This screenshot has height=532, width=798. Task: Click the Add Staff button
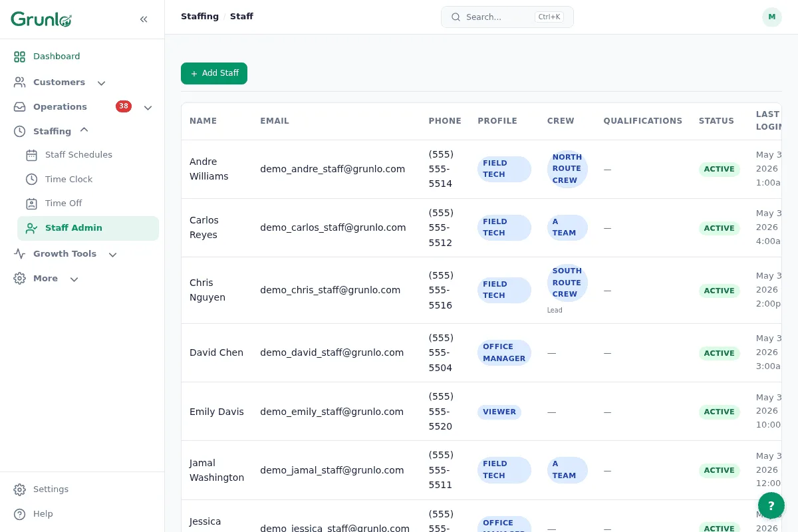[x=214, y=73]
